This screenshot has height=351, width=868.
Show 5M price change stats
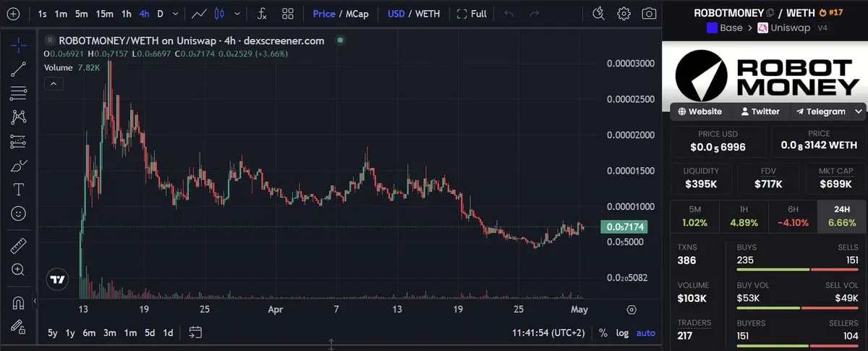694,216
